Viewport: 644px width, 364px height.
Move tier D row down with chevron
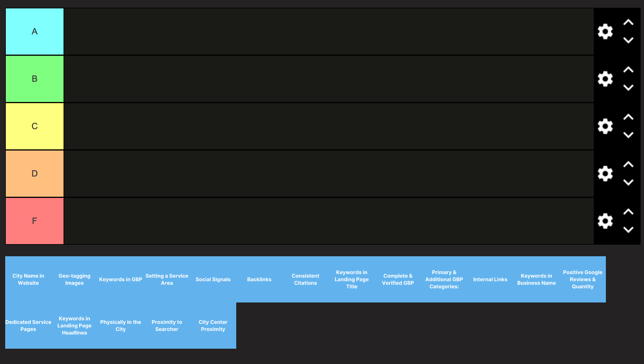pyautogui.click(x=628, y=182)
